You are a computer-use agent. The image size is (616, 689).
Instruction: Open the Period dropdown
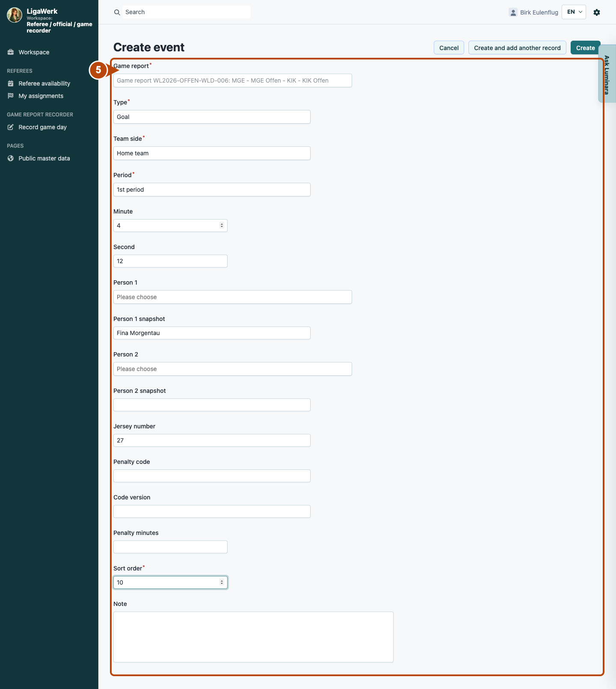tap(212, 190)
